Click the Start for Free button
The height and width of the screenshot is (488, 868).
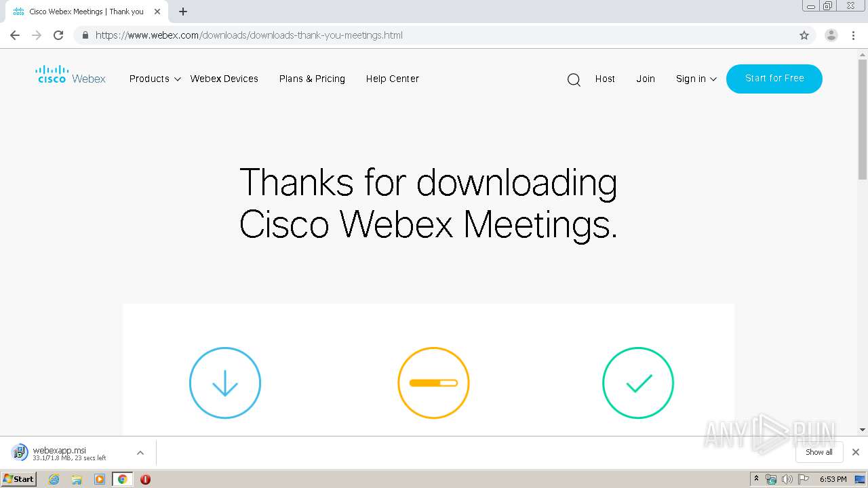(x=774, y=79)
